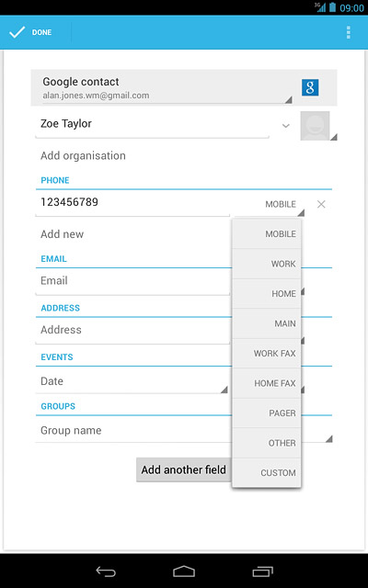Image resolution: width=368 pixels, height=588 pixels.
Task: Tap Add organisation
Action: 83,155
